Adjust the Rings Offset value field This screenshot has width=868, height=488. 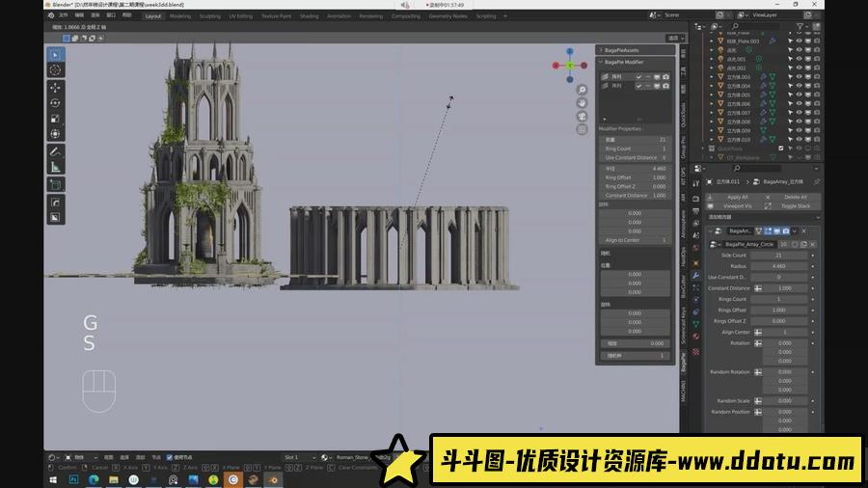778,310
